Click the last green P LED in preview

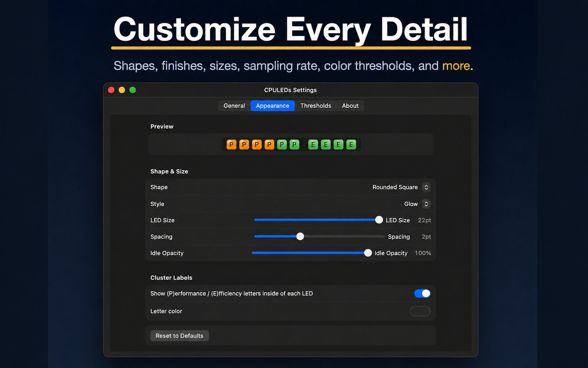[294, 144]
